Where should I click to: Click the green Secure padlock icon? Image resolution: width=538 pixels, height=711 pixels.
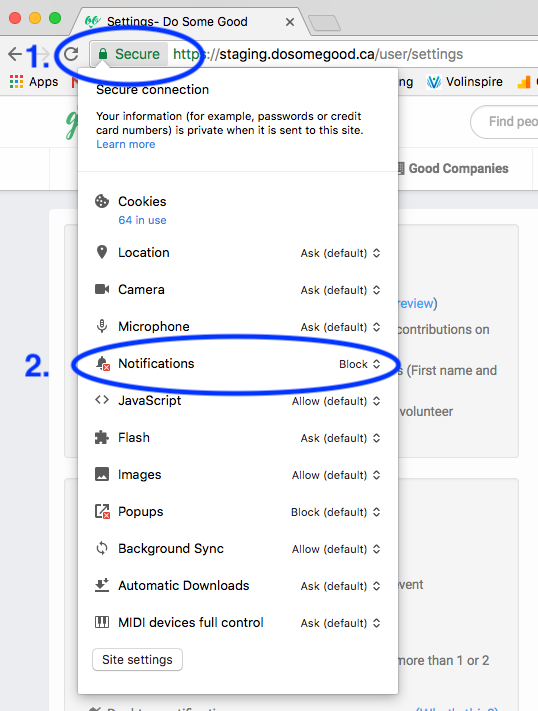coord(103,54)
